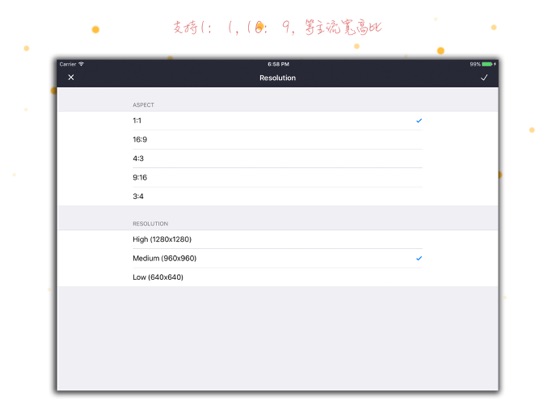Switch aspect to 9:16
The image size is (552, 414).
(x=277, y=177)
